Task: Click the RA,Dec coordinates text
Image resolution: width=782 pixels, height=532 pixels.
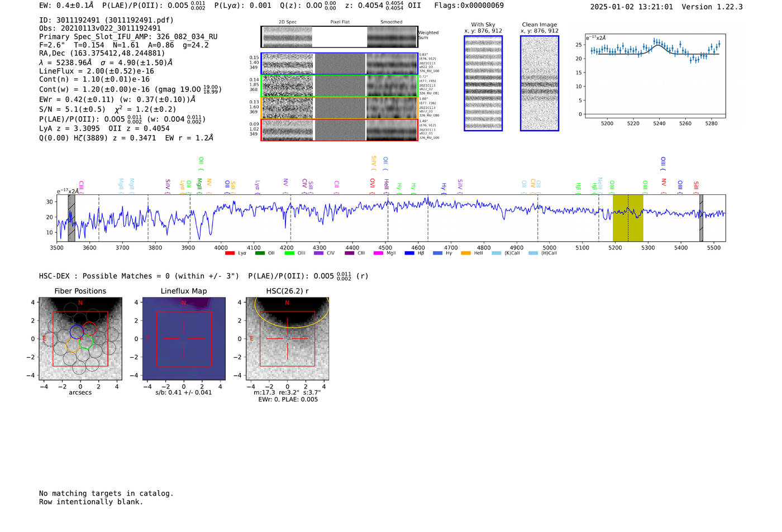Action: (x=102, y=53)
